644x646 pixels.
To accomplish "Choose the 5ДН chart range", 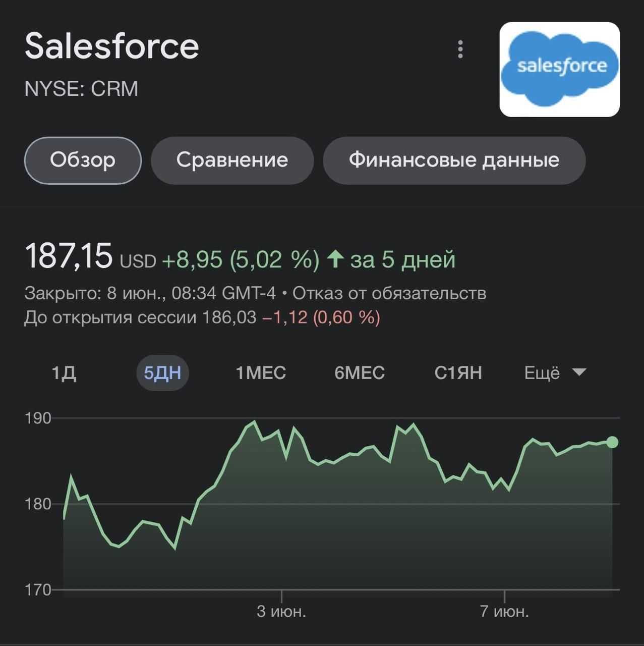I will point(162,373).
